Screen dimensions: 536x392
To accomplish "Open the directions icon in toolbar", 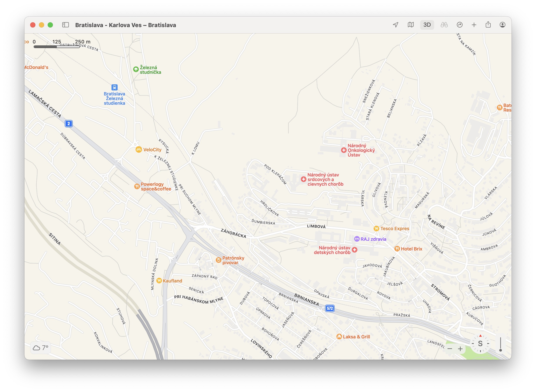I will click(459, 25).
